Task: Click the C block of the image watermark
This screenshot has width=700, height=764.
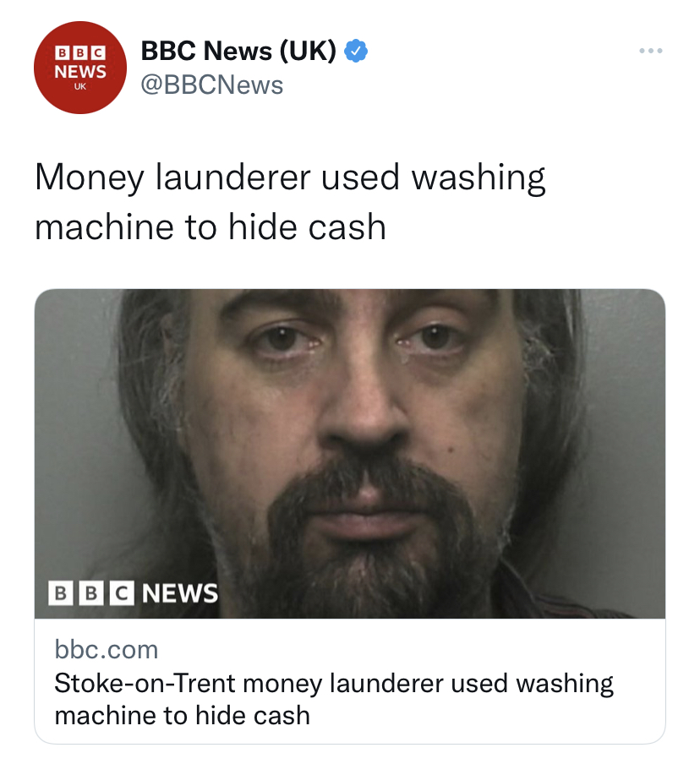Action: pyautogui.click(x=122, y=593)
